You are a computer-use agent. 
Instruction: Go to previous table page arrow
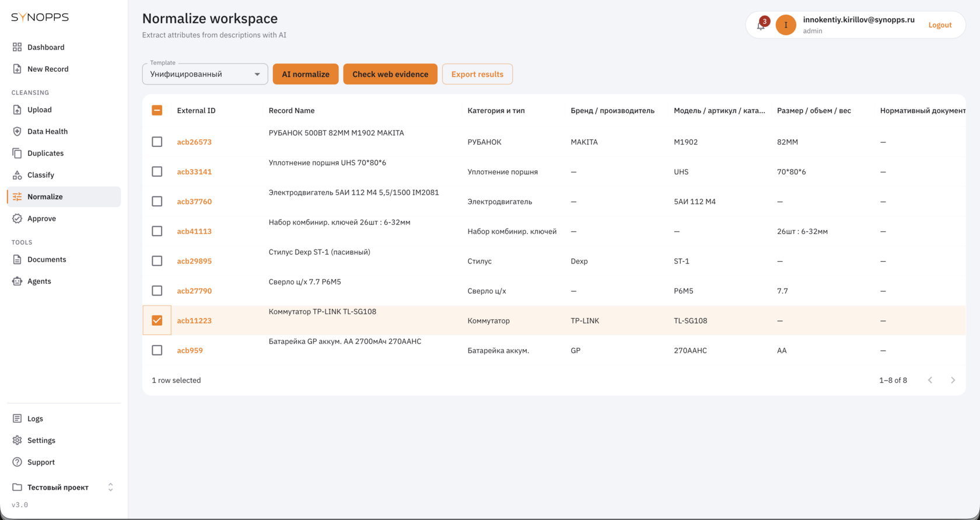(x=930, y=380)
